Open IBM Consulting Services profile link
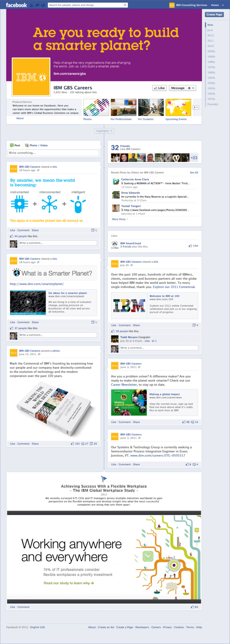The image size is (230, 644). click(191, 5)
